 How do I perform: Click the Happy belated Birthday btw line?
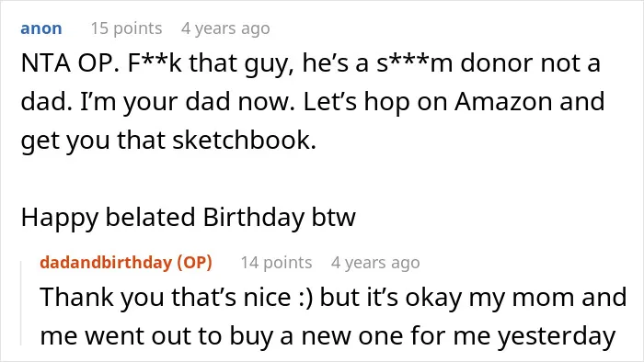(188, 217)
